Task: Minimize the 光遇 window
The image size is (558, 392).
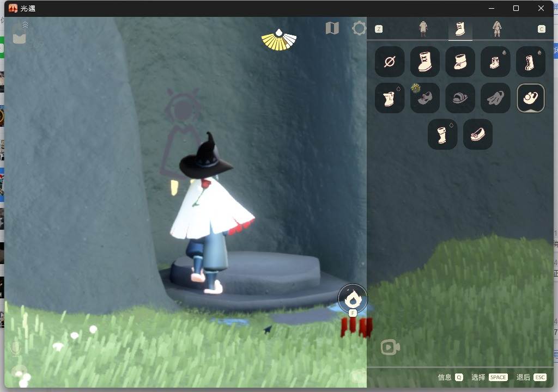Action: (492, 8)
